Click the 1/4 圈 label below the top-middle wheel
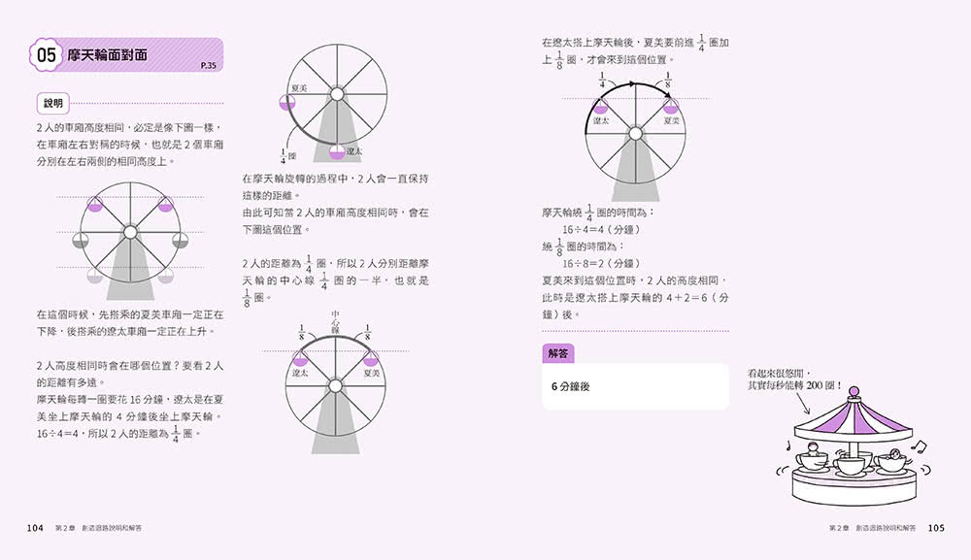971x560 pixels. pos(286,155)
